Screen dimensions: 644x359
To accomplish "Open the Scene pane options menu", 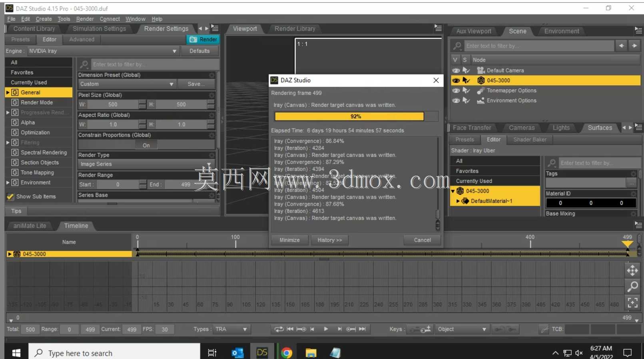I will click(x=638, y=30).
